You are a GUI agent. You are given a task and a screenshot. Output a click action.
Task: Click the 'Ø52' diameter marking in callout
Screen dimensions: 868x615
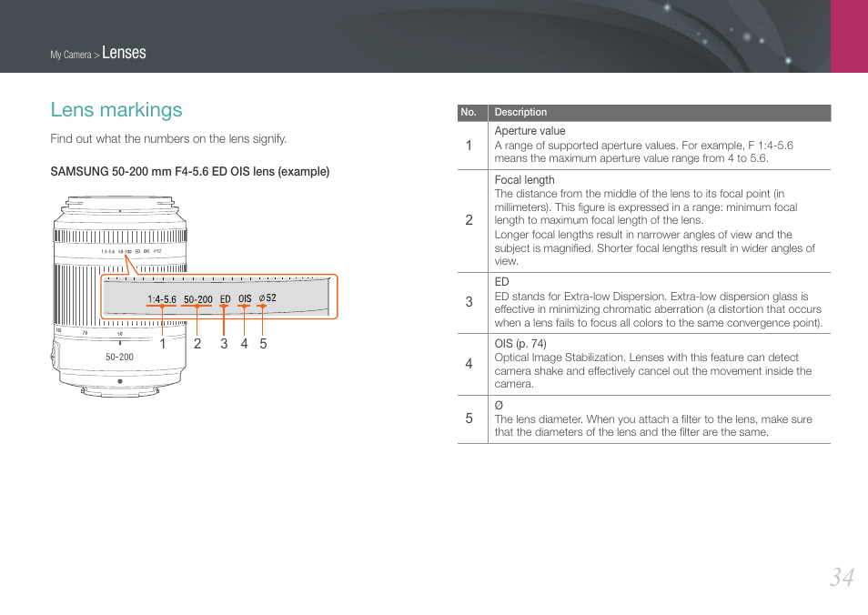coord(267,297)
